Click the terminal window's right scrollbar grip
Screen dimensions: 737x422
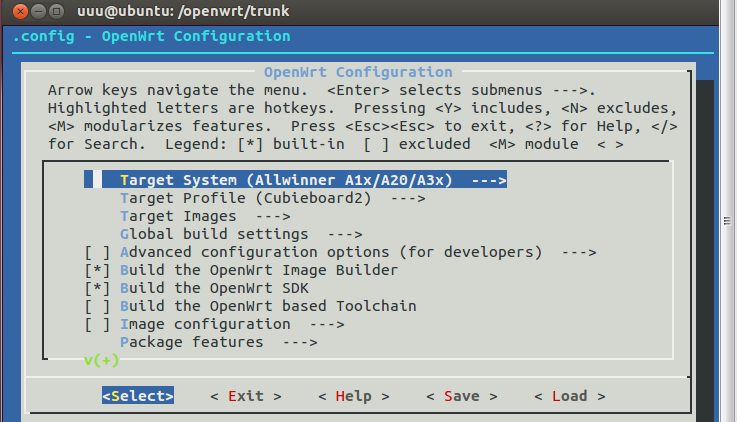coord(727,220)
